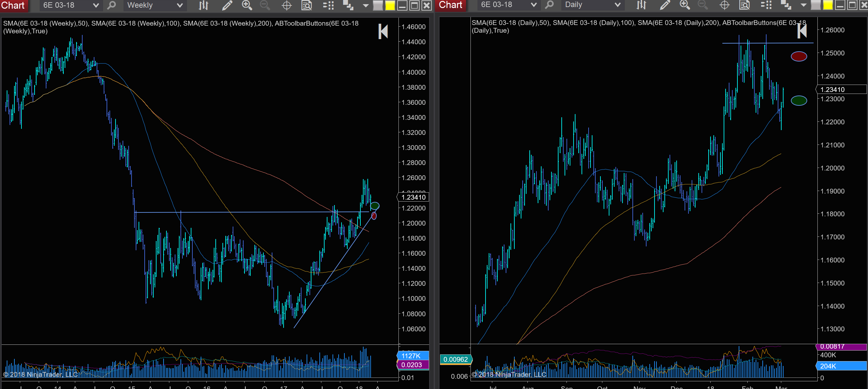Maximize the Weekly chart window
Screen dimensions: 868x389
(x=414, y=6)
